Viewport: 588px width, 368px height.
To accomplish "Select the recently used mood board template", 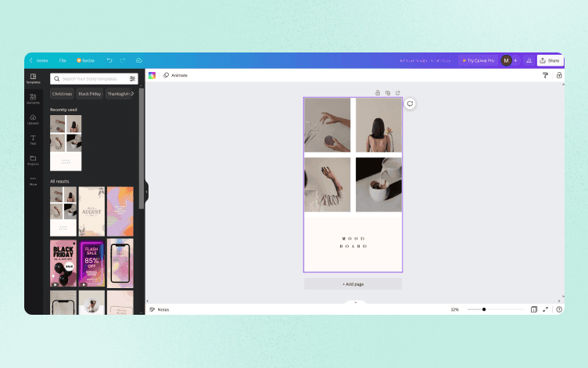I will [x=66, y=143].
